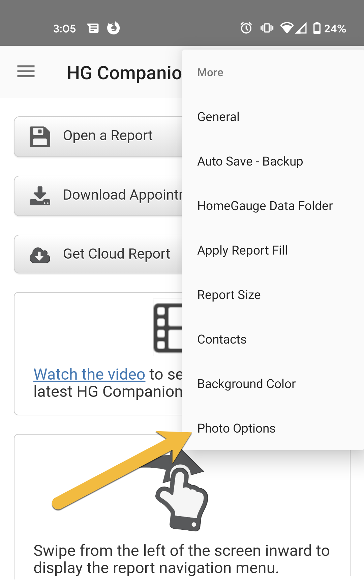Click the floppy disk save icon
The width and height of the screenshot is (364, 588).
tap(40, 137)
